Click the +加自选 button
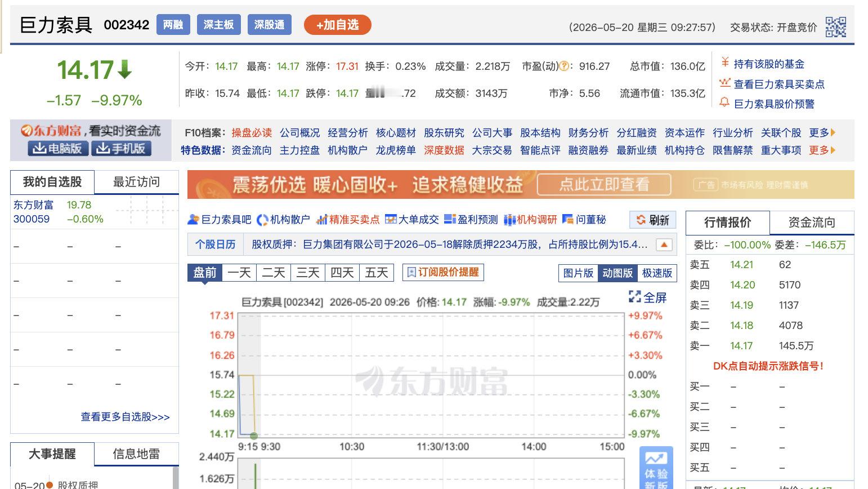The image size is (868, 489). point(338,25)
